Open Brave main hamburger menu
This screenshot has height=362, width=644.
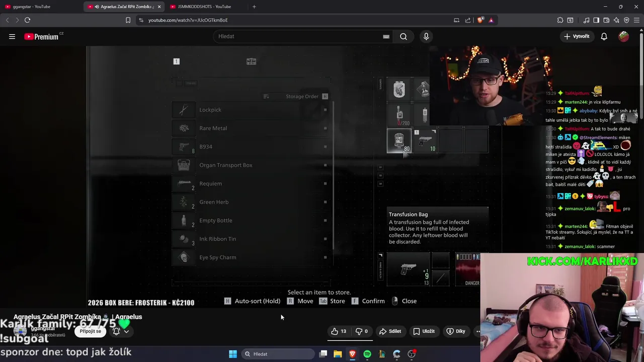[x=636, y=20]
